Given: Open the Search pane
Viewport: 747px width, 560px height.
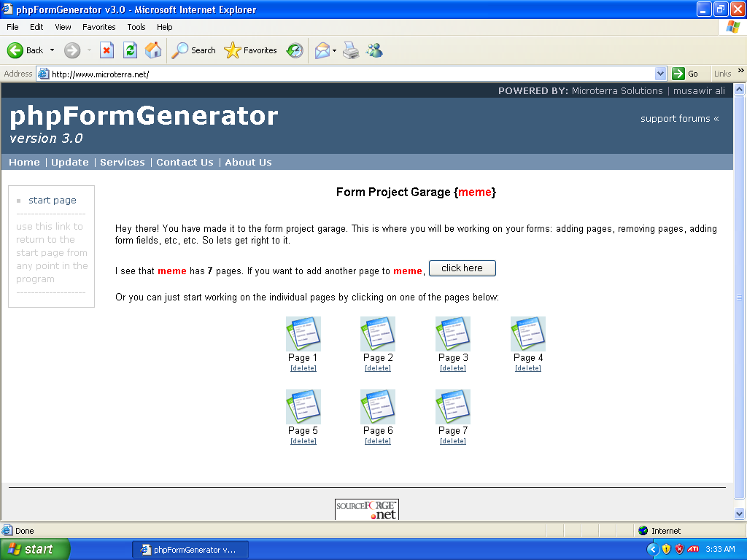Looking at the screenshot, I should tap(193, 50).
